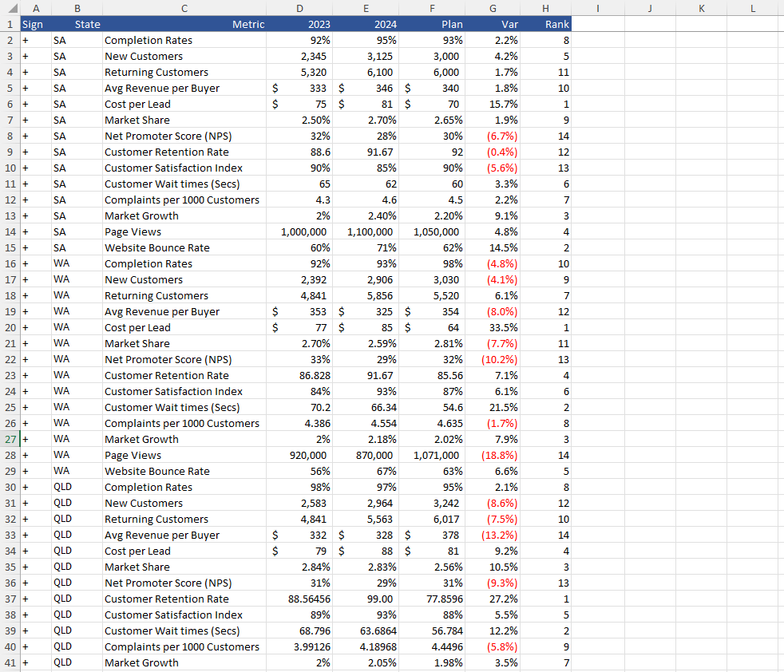The image size is (784, 672).
Task: Click QLD Complaints per 1000 Customers metric
Action: tap(184, 646)
